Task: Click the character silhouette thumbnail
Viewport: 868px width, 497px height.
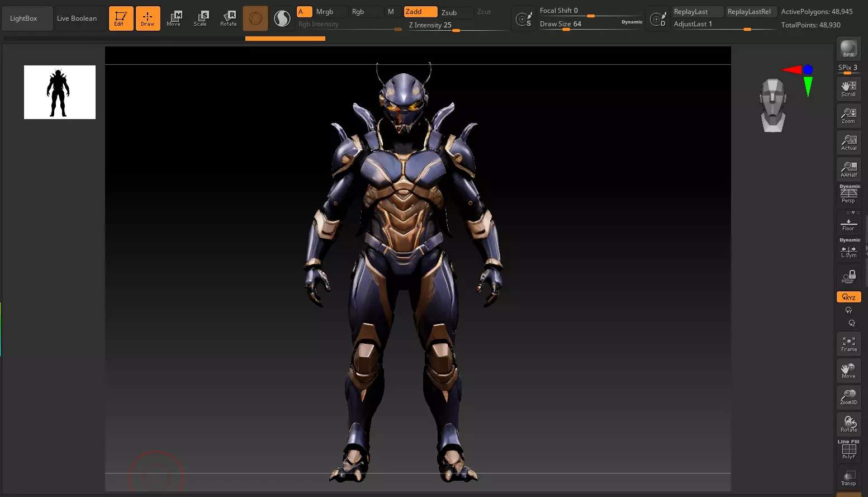Action: 60,92
